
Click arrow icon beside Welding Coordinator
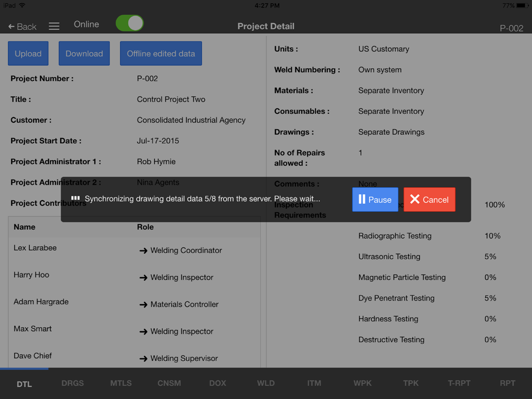coord(143,251)
